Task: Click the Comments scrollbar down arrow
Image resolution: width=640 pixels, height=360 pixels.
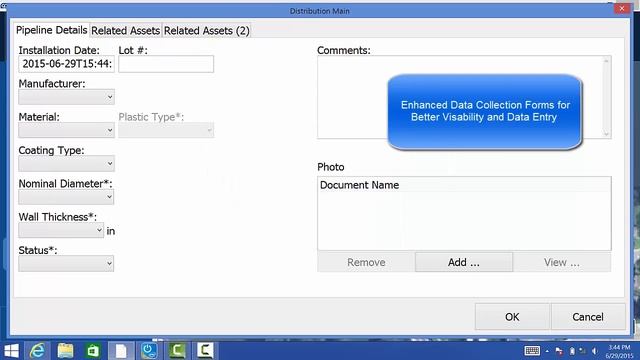Action: pos(606,133)
